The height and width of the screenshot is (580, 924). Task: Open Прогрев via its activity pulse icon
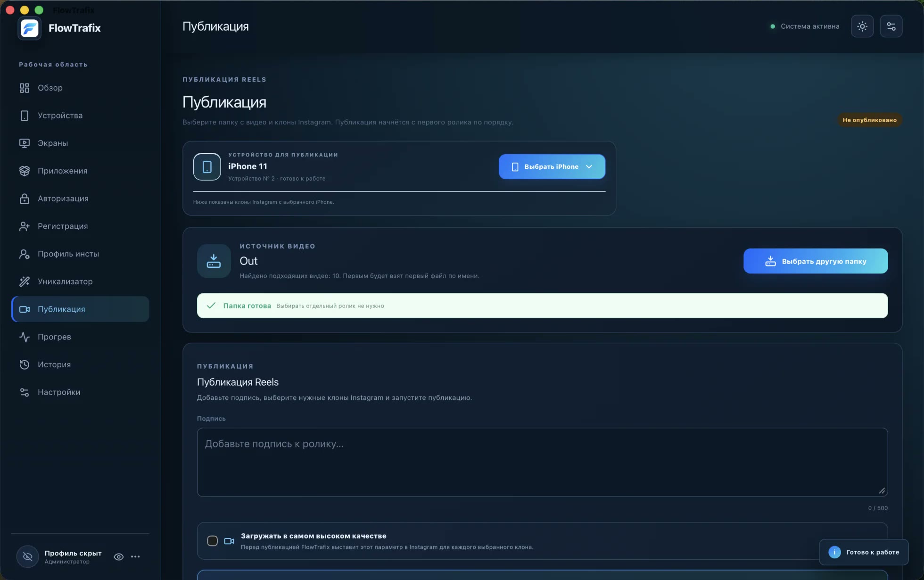click(25, 337)
